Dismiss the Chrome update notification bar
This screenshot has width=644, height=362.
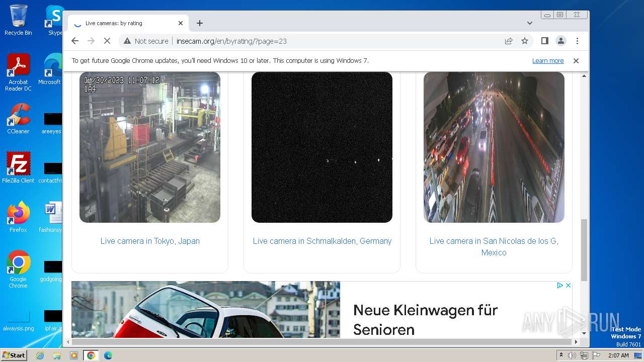coord(576,61)
